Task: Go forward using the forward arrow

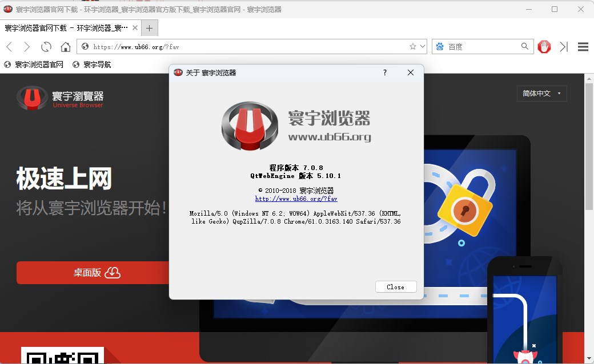Action: (x=26, y=47)
